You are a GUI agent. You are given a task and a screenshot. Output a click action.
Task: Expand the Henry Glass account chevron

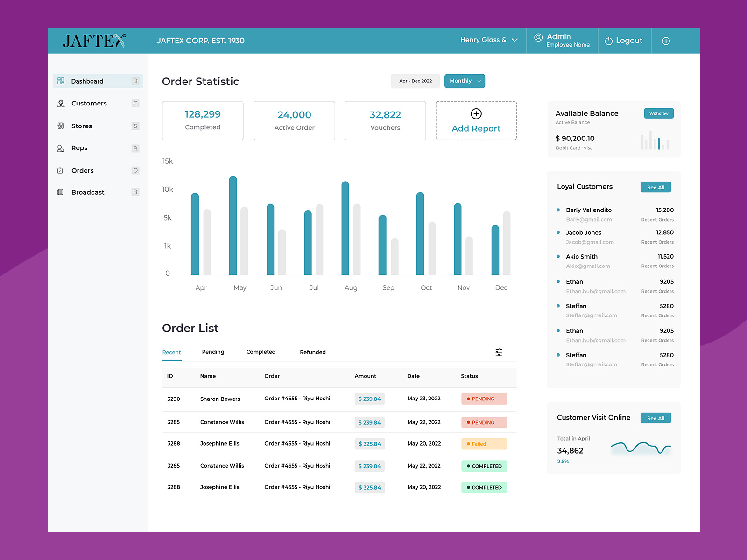click(x=515, y=40)
